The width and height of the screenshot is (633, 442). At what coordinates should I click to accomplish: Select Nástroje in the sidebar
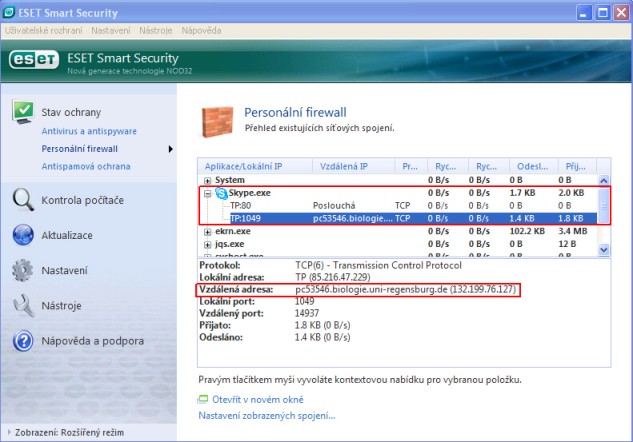pyautogui.click(x=61, y=306)
